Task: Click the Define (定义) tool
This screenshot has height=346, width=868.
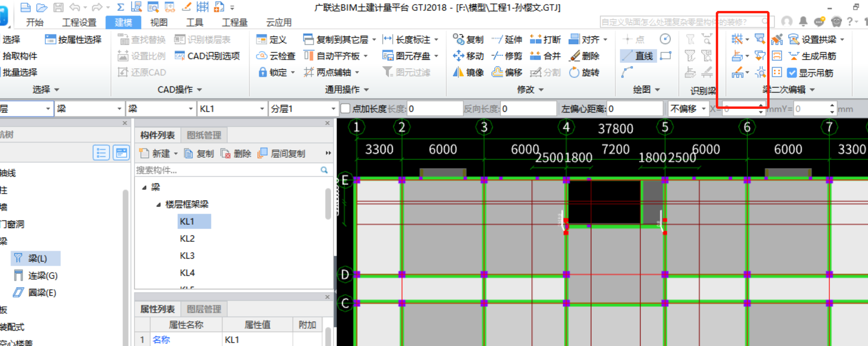Action: point(271,39)
